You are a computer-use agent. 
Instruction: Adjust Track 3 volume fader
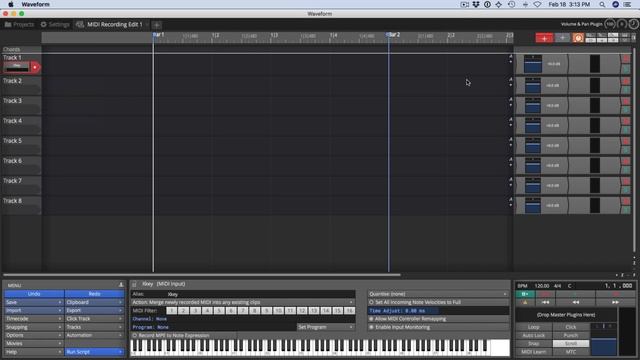pos(533,105)
